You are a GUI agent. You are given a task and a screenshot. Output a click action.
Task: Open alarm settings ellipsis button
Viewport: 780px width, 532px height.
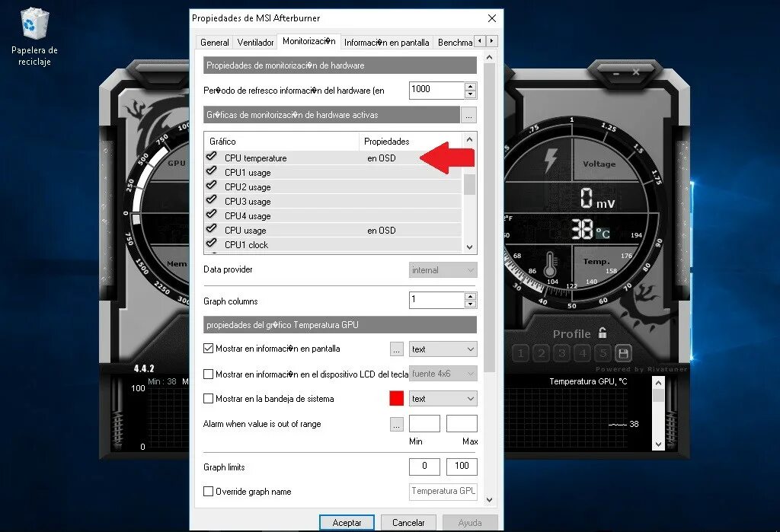tap(396, 424)
